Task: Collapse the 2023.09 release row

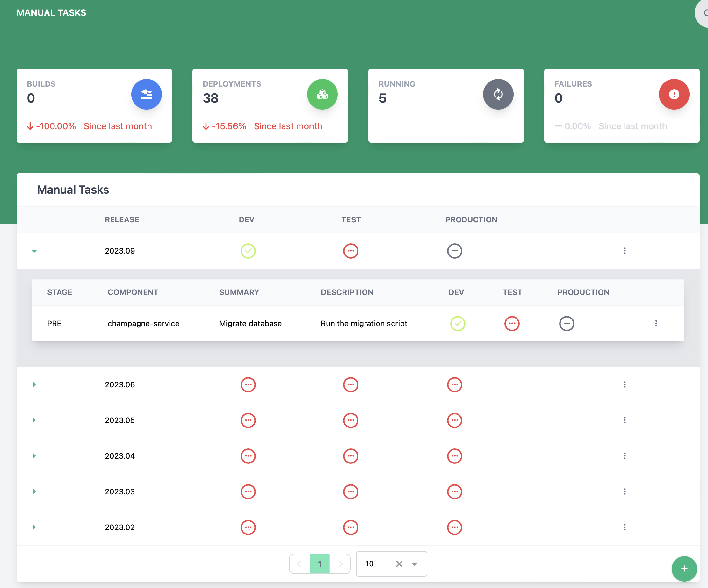Action: 34,251
